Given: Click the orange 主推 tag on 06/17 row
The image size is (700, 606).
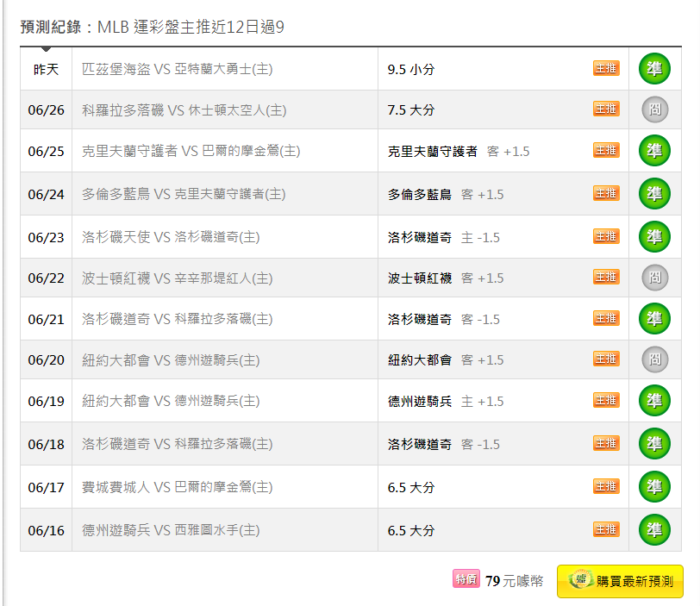Looking at the screenshot, I should click(x=606, y=486).
